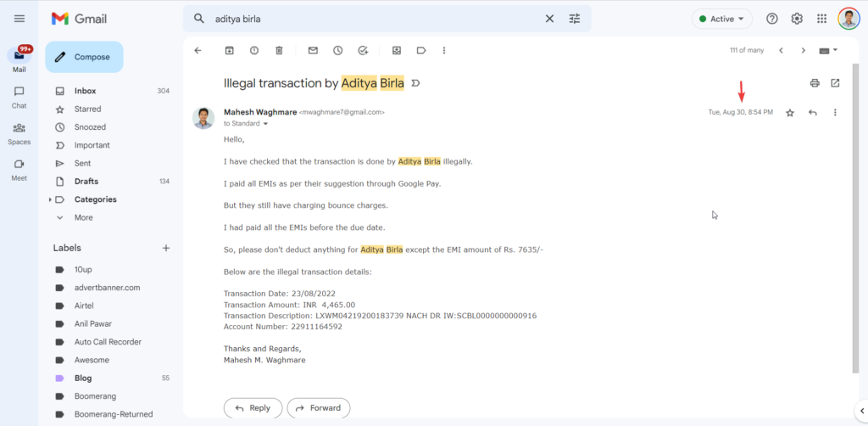868x426 pixels.
Task: Open the toolbar More options menu
Action: pyautogui.click(x=444, y=50)
